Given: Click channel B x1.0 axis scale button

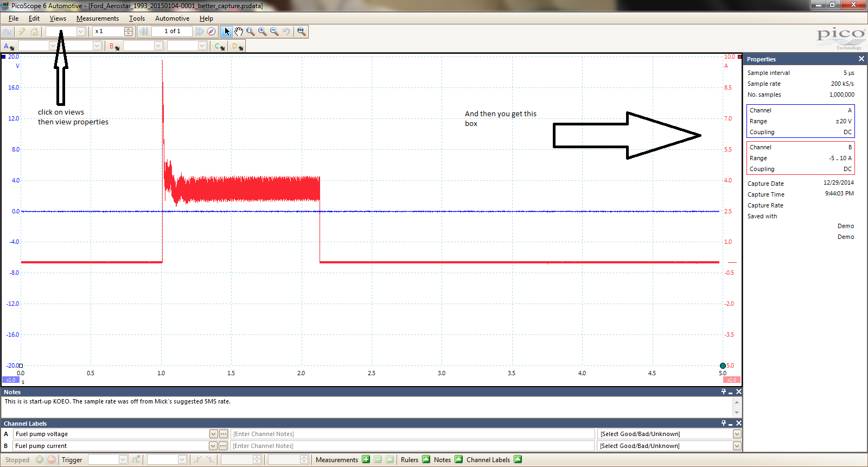Looking at the screenshot, I should 732,380.
